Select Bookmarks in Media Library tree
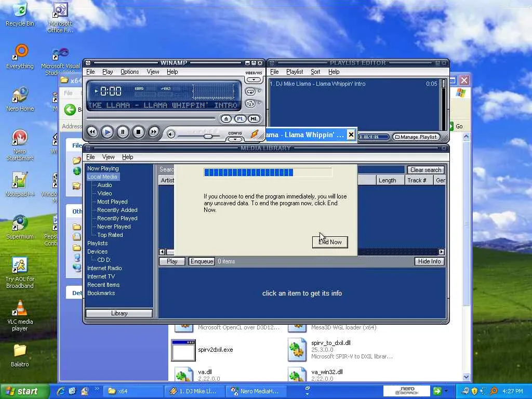 click(x=101, y=293)
